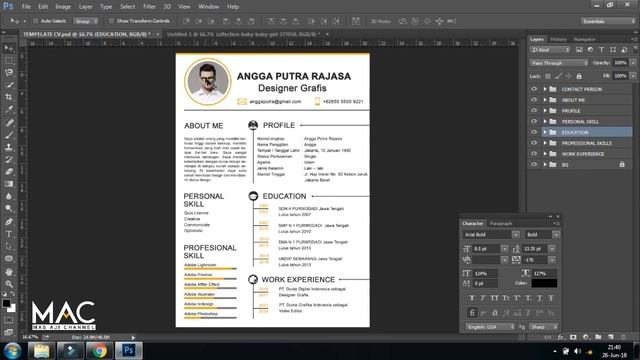Open the Filter menu
The image size is (640, 360).
(x=149, y=7)
